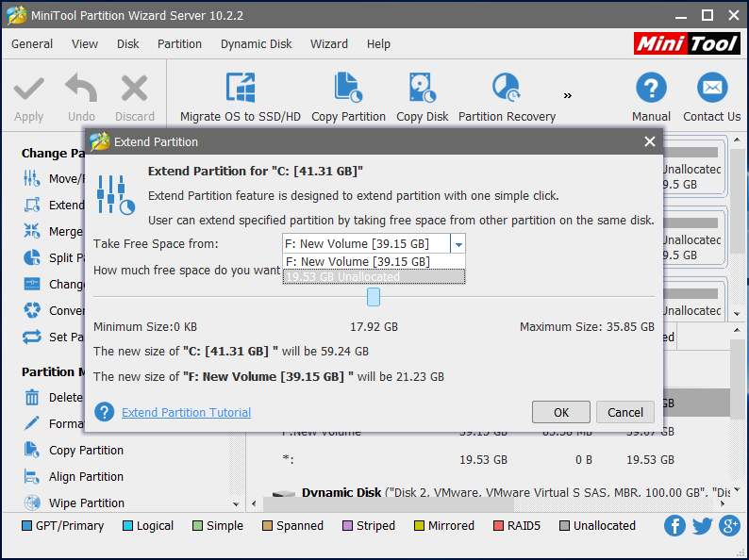Click the Apply checkmark icon
Screen dimensions: 749x560
28,89
